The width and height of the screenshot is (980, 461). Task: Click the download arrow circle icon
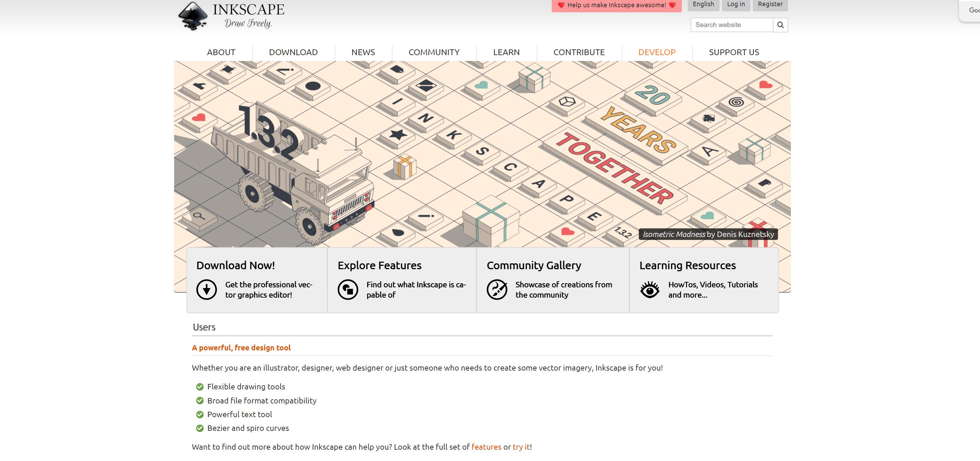[206, 289]
